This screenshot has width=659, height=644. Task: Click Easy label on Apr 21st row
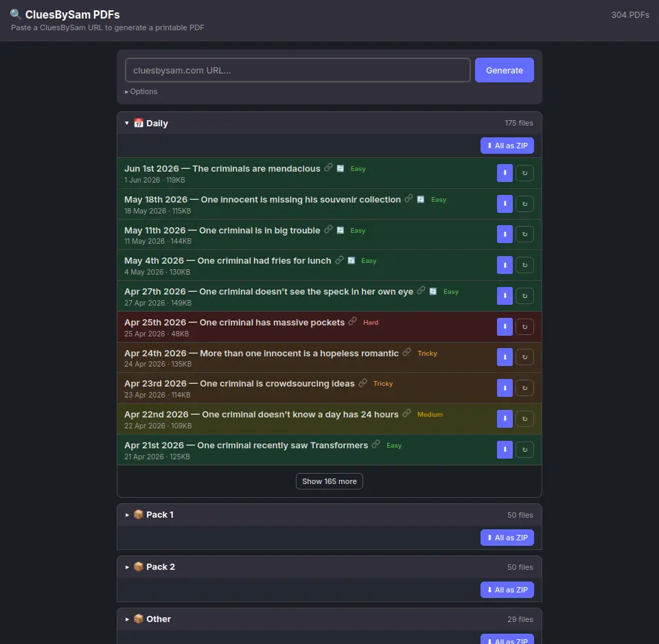click(394, 446)
